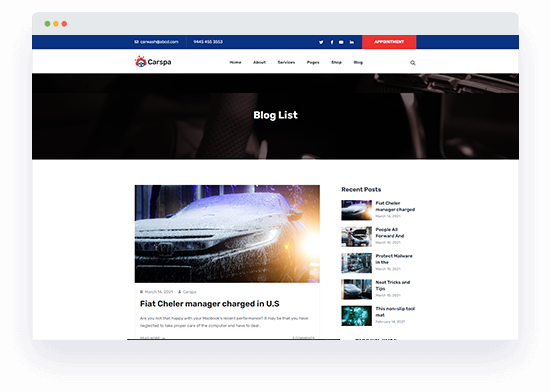
Task: Open the About menu item
Action: (259, 63)
